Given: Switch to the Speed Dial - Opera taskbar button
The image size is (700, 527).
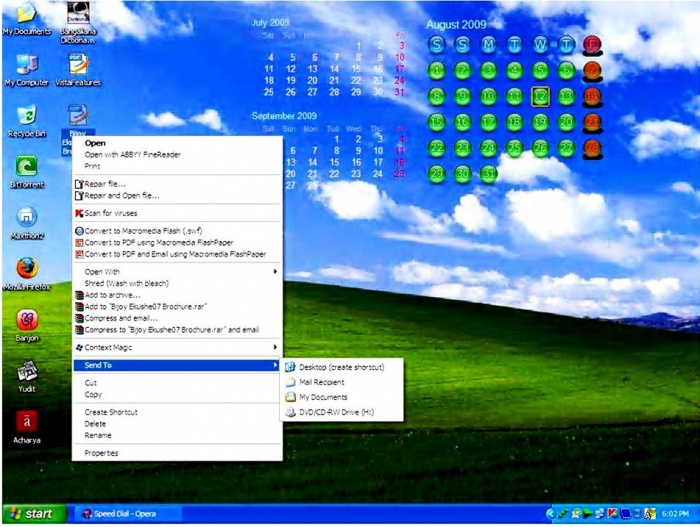Looking at the screenshot, I should (127, 514).
